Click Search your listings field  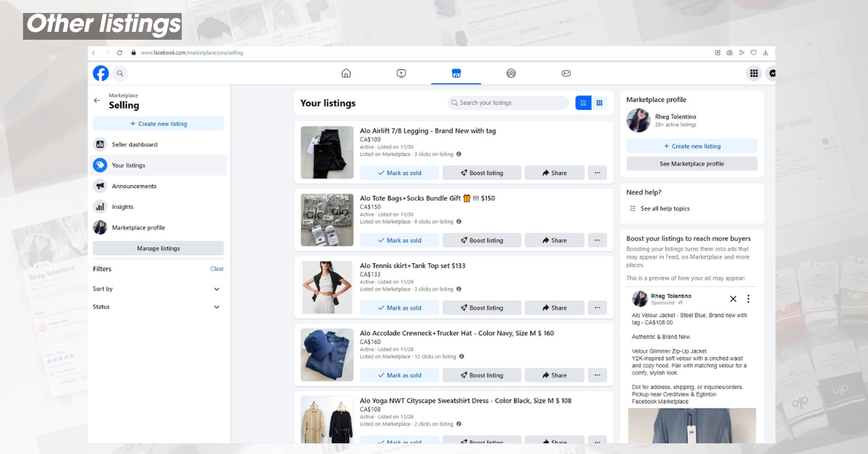pos(509,103)
